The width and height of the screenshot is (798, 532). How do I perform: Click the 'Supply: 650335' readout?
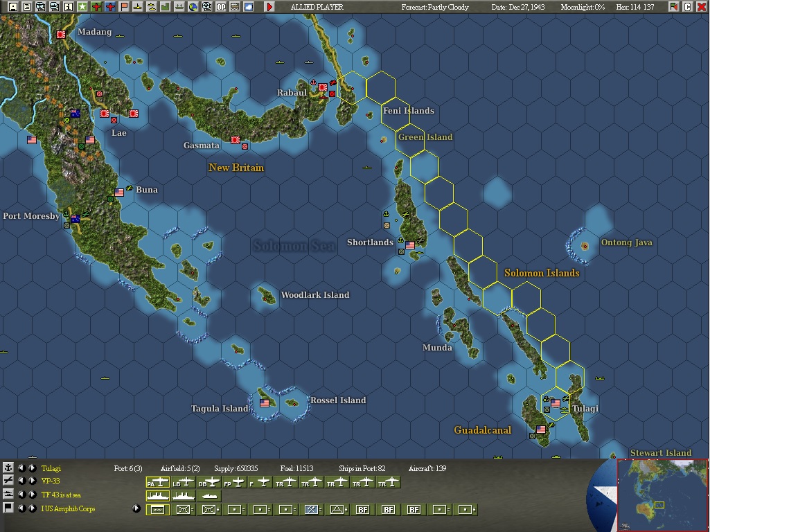click(236, 468)
